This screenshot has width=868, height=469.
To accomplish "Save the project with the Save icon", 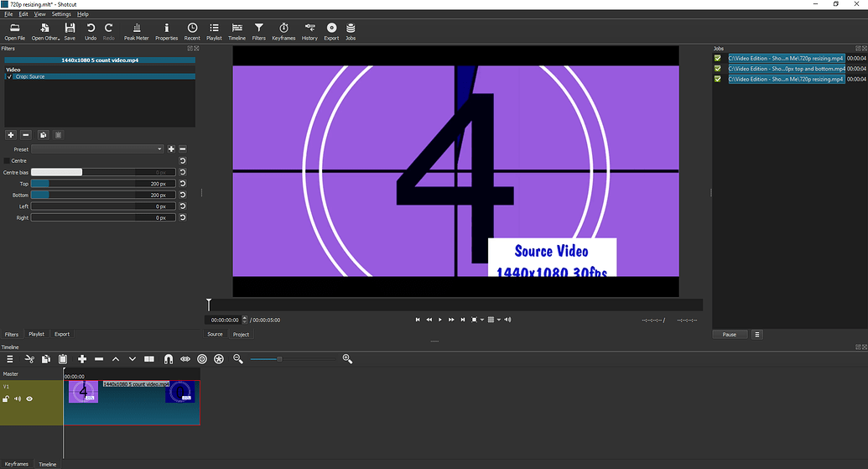I will click(x=70, y=32).
